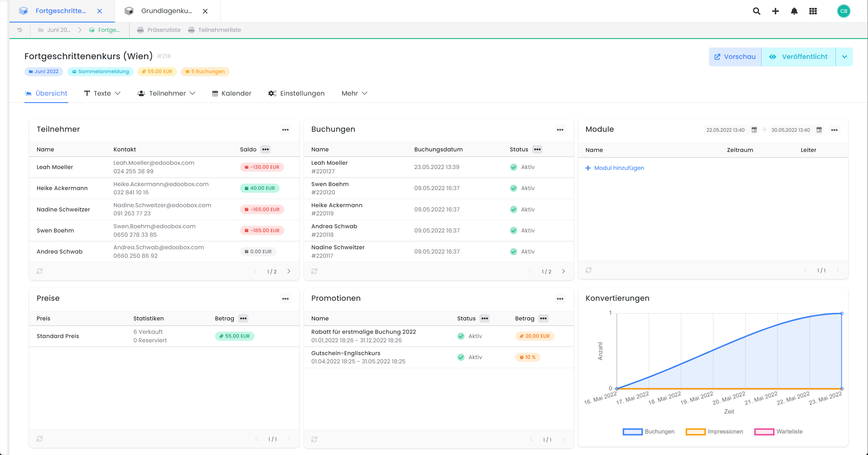The image size is (868, 455).
Task: Refresh the Promotionen list
Action: click(x=314, y=439)
